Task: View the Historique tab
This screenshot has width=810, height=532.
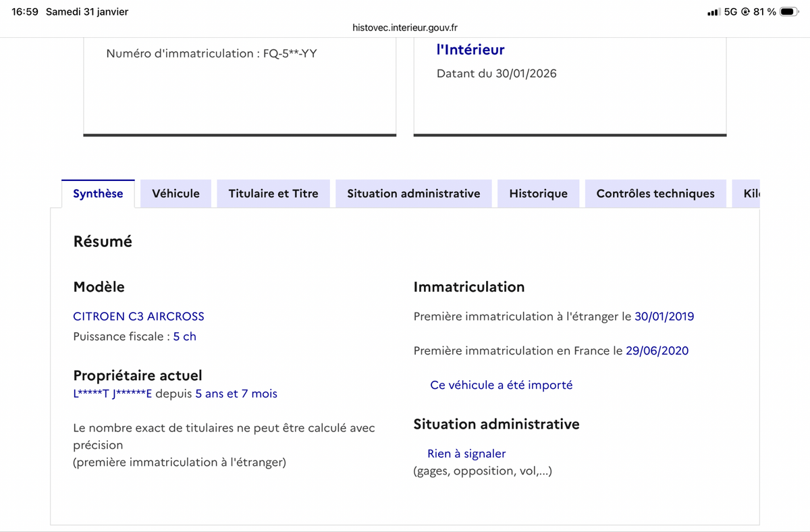Action: tap(538, 193)
